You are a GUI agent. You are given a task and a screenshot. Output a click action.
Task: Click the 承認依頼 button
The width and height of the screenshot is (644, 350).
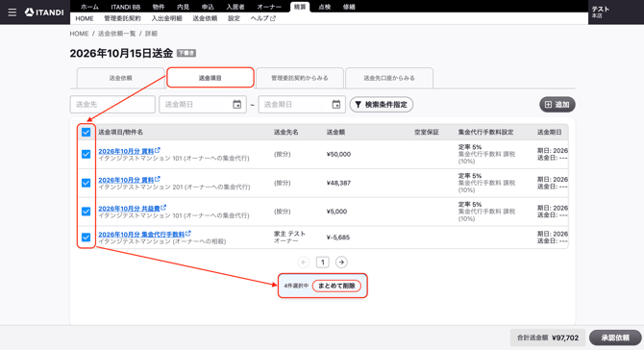615,337
